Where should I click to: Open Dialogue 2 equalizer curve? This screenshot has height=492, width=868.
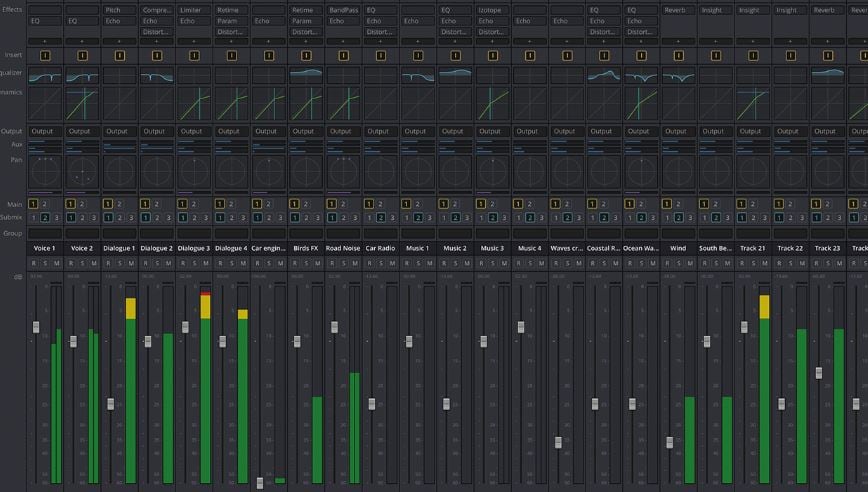(157, 75)
